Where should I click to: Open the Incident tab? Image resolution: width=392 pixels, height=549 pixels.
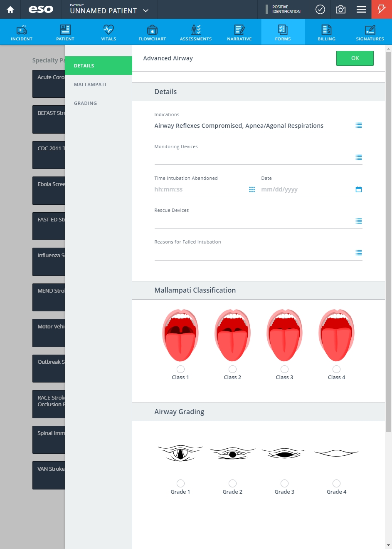(x=22, y=32)
